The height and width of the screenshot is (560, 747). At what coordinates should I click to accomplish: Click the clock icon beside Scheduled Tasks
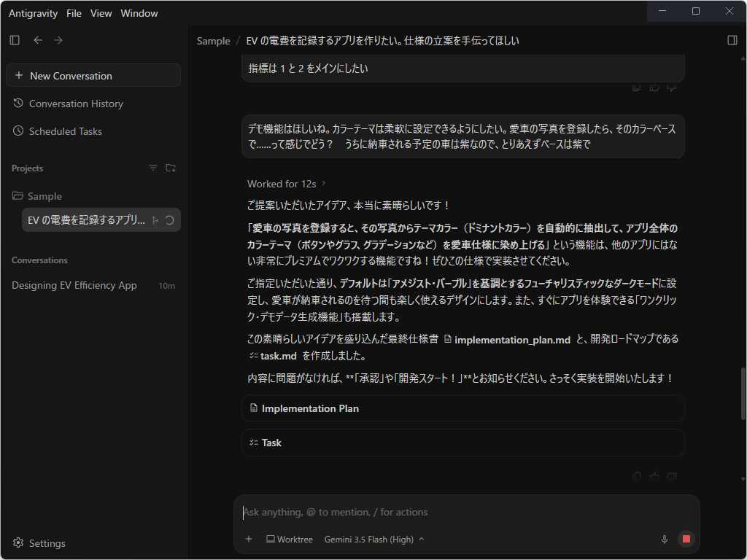pyautogui.click(x=18, y=131)
